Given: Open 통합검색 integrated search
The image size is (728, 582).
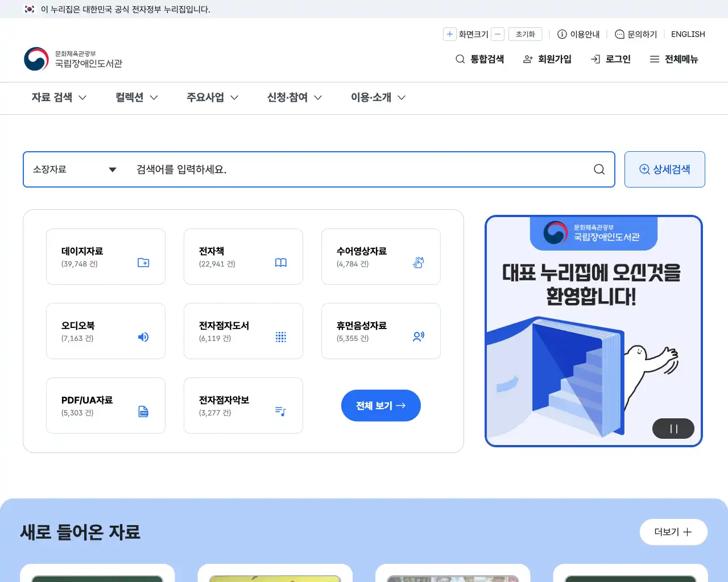Looking at the screenshot, I should pos(480,59).
